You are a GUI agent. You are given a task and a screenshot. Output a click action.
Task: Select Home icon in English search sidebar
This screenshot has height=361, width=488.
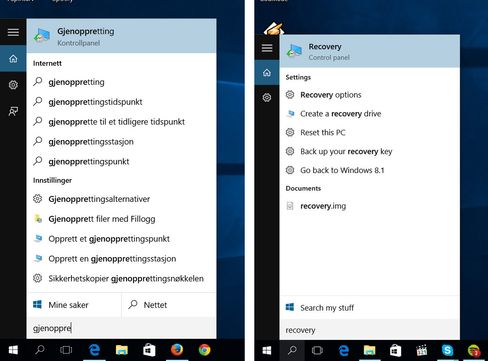coord(267,73)
